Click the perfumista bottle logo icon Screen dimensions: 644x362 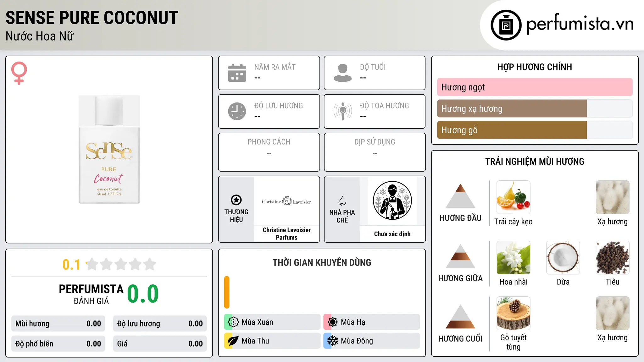pos(506,25)
